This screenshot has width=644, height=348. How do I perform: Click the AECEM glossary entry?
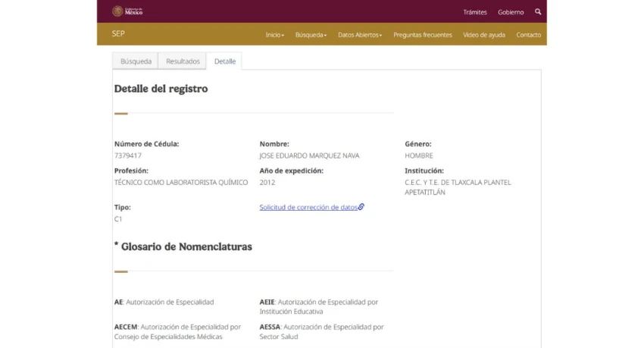pyautogui.click(x=177, y=332)
